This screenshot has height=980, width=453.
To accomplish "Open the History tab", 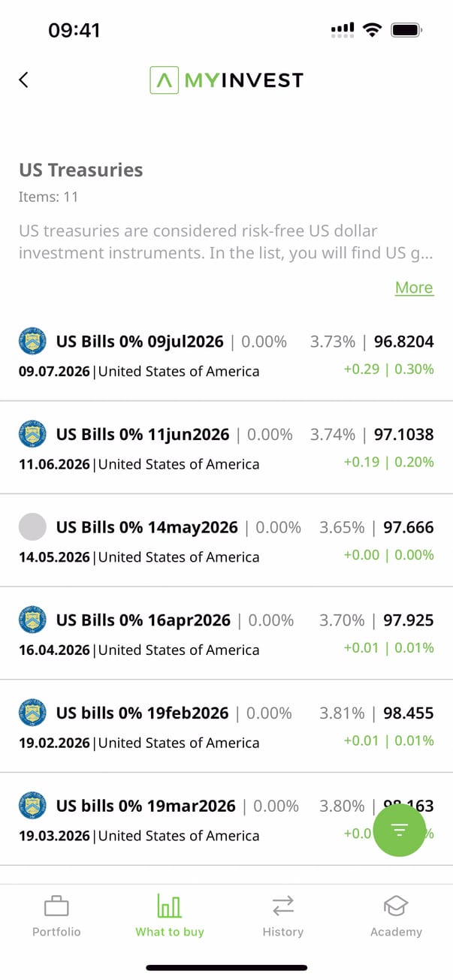I will tap(282, 916).
